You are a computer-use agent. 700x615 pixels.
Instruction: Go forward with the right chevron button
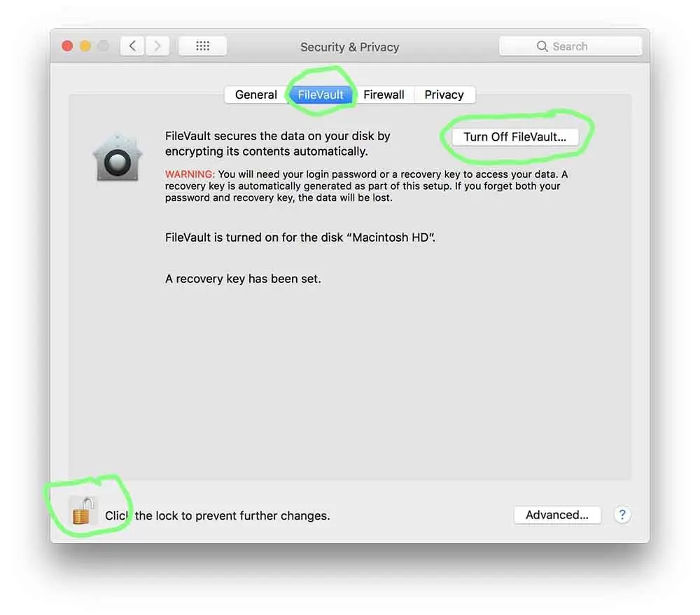[157, 46]
